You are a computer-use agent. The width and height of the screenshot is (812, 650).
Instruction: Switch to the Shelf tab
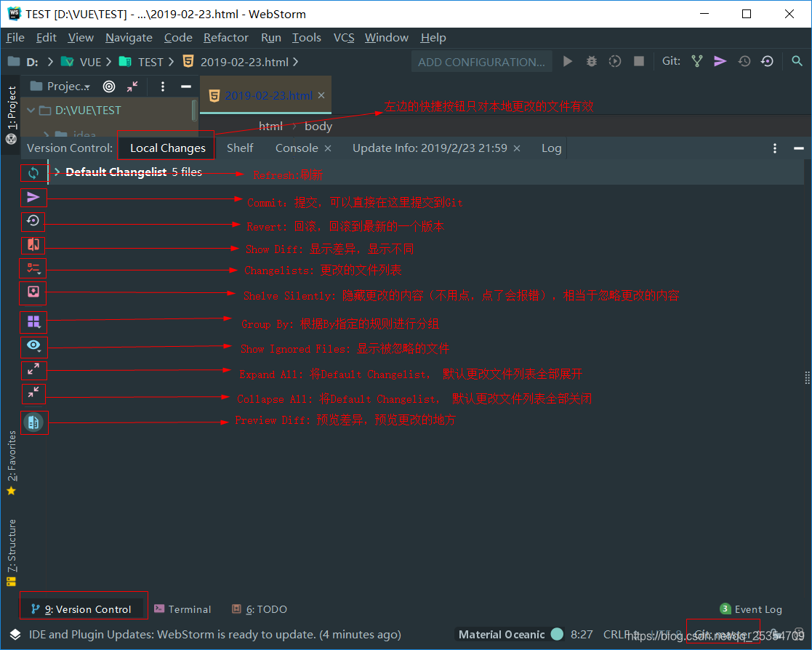(x=240, y=148)
